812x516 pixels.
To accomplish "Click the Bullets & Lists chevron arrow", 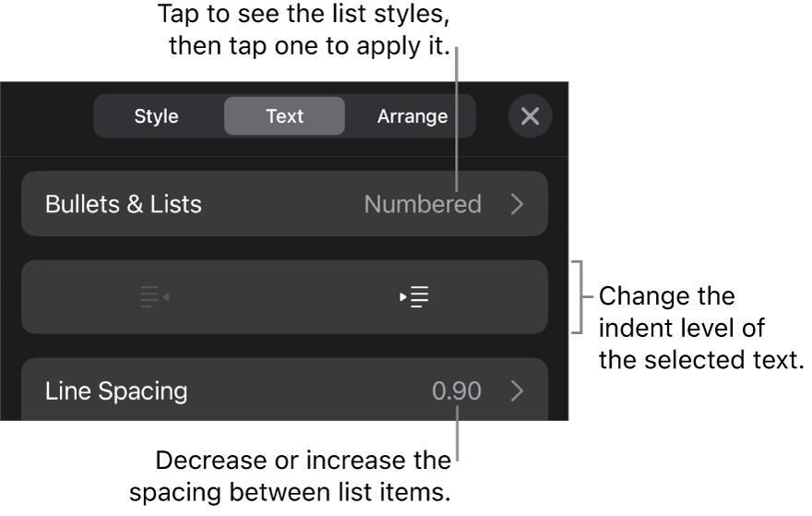I will [517, 204].
